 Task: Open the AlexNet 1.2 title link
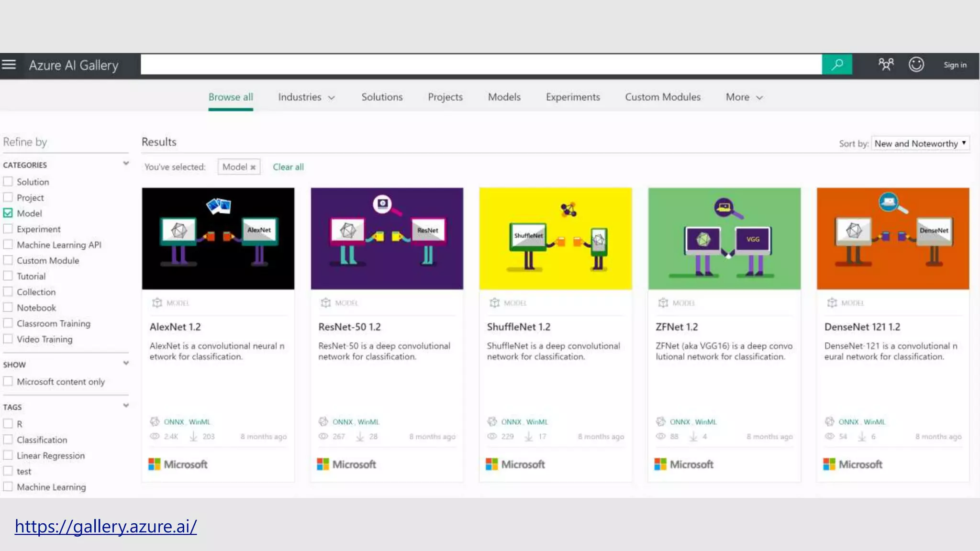point(175,327)
